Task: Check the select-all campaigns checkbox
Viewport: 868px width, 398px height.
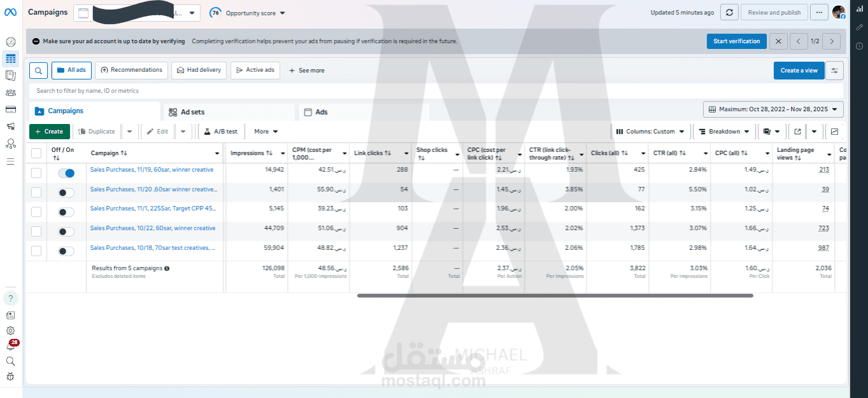Action: 36,153
